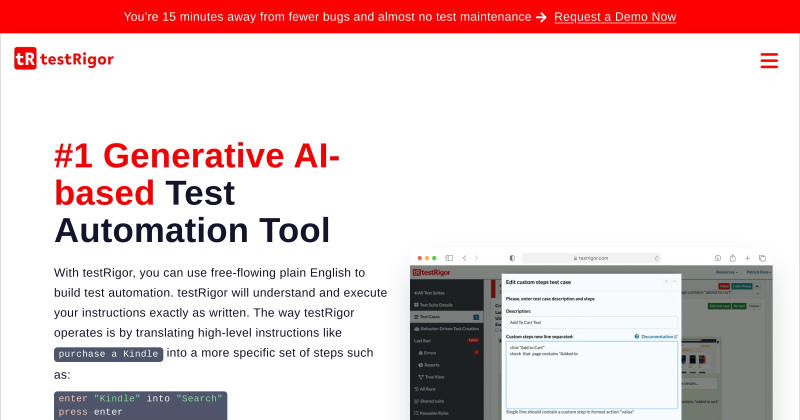
Task: Click the testrigor.com address bar in screenshot
Action: tap(591, 258)
